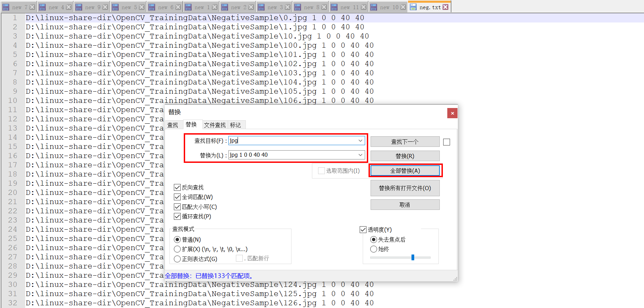Uncheck the 全词匹配(W) checkbox

[x=177, y=197]
